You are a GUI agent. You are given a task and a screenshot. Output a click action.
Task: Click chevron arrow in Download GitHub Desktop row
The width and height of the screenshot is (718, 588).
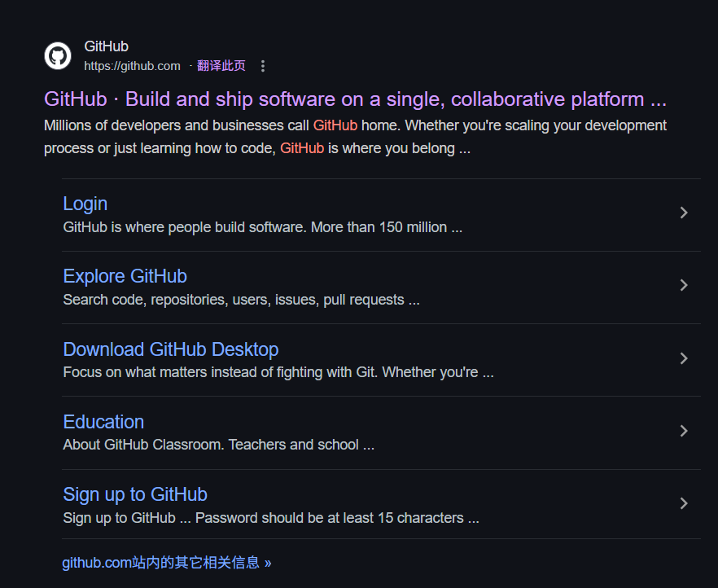coord(684,358)
